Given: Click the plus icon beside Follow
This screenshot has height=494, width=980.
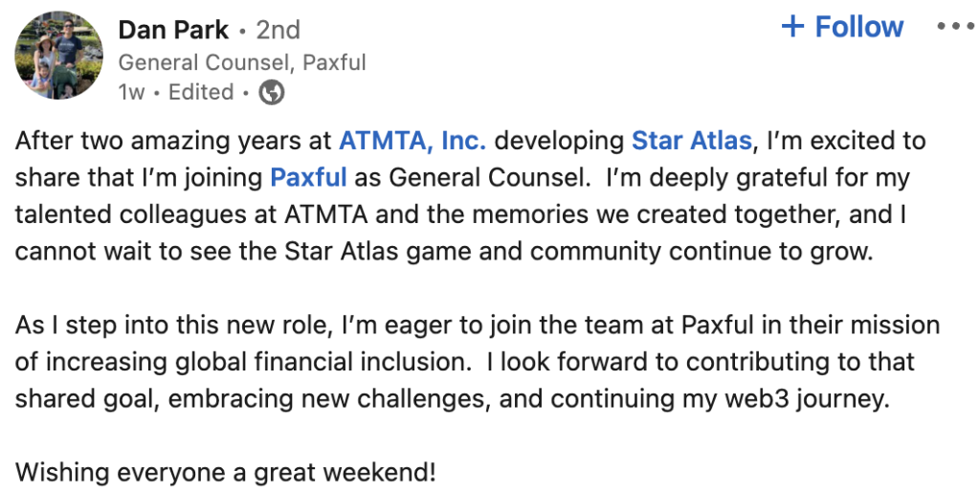Looking at the screenshot, I should coord(792,27).
